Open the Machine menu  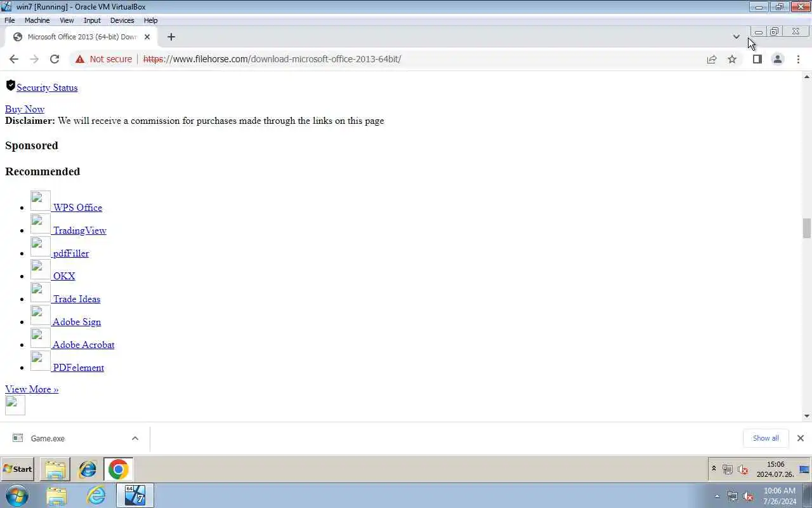(37, 20)
